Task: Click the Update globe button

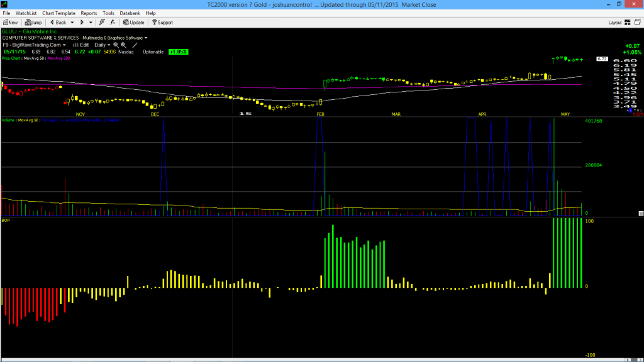Action: (x=134, y=22)
